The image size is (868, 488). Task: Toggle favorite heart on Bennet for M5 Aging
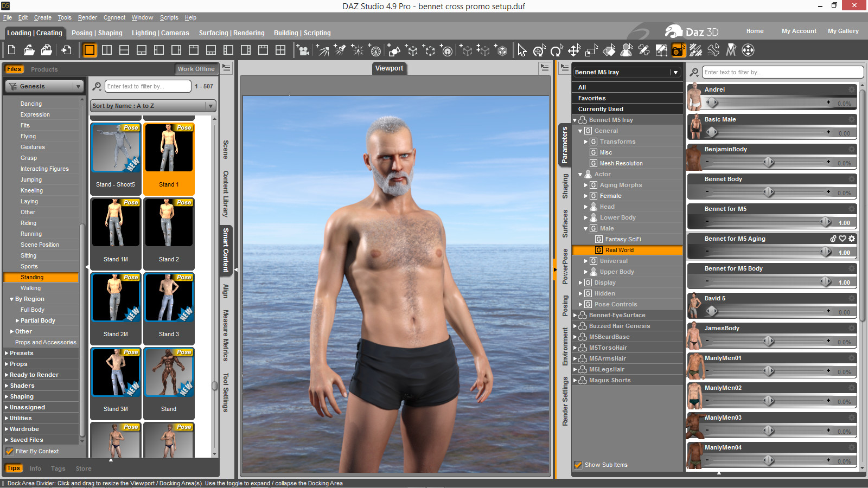point(843,239)
